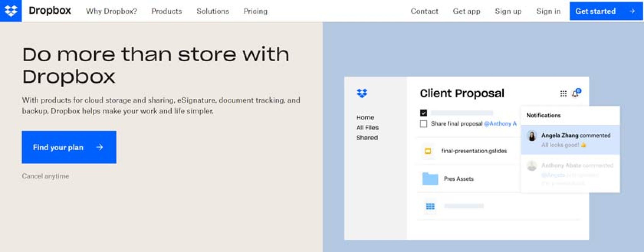
Task: Click Angela Zhang's avatar in notifications
Action: tap(532, 136)
